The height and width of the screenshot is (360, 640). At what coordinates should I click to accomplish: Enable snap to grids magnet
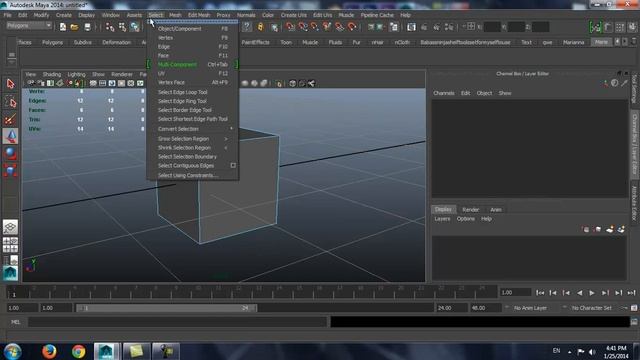[290, 27]
